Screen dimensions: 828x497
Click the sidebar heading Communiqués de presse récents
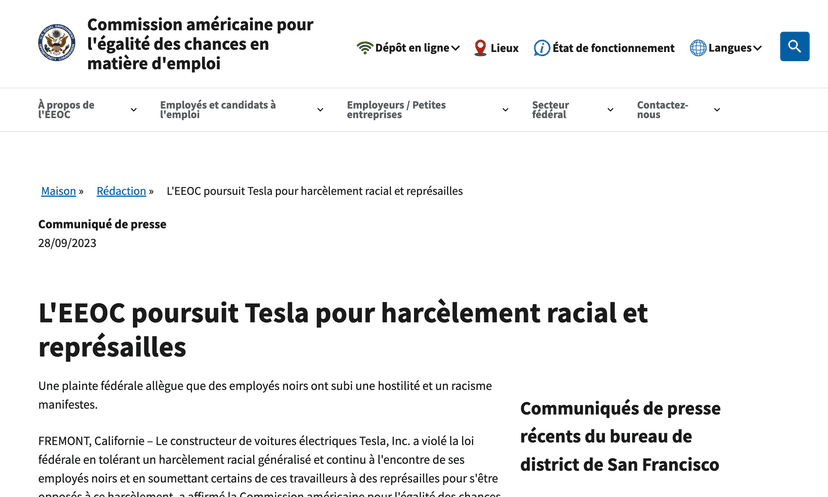pyautogui.click(x=620, y=436)
